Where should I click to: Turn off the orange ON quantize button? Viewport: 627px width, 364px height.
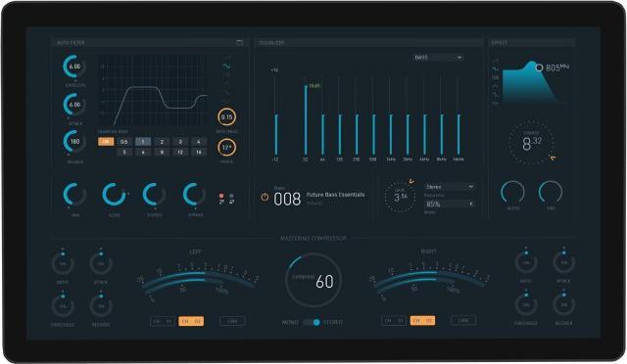106,142
